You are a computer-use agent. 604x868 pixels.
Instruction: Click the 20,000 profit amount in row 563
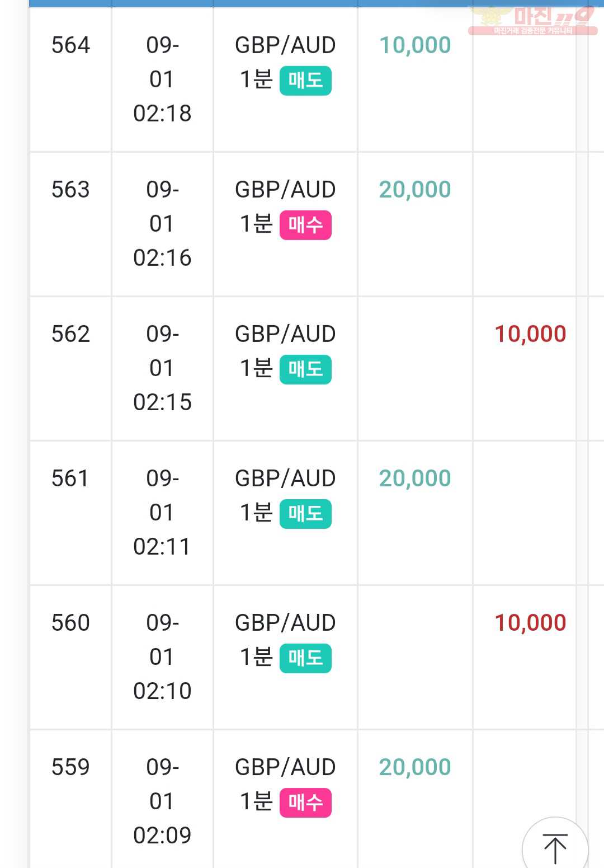(x=415, y=190)
